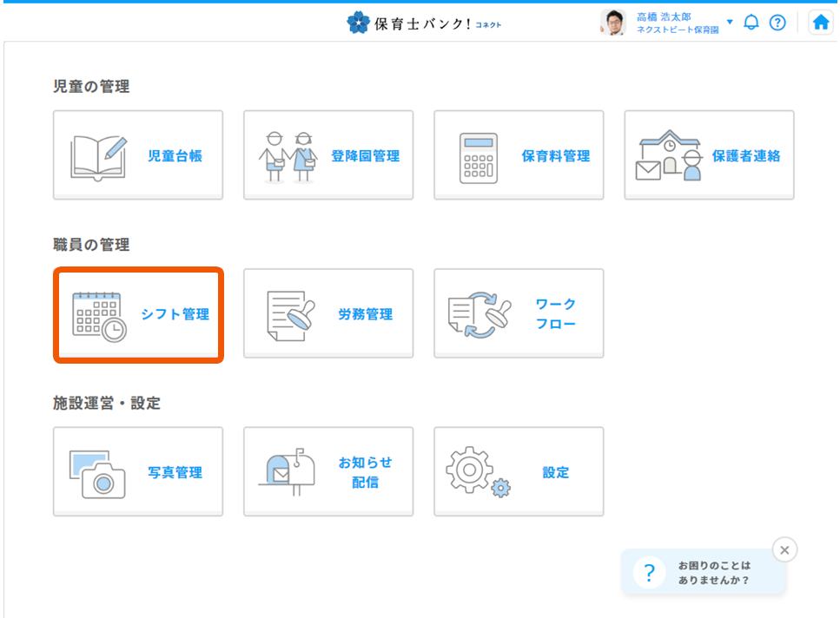840x618 pixels.
Task: Open the help question mark in header
Action: tap(777, 23)
